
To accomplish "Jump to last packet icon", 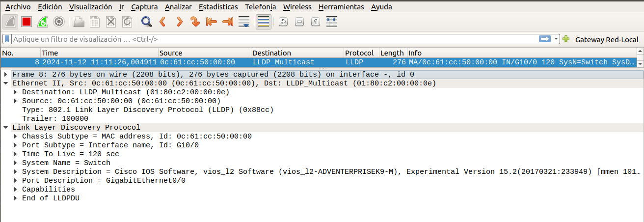I will (x=227, y=22).
